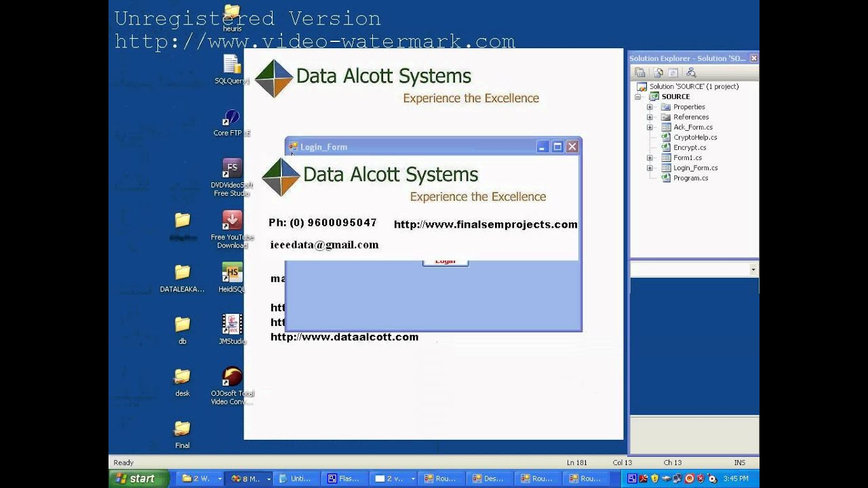Select Login_Form.cs file in the tree
868x488 pixels.
(x=695, y=168)
